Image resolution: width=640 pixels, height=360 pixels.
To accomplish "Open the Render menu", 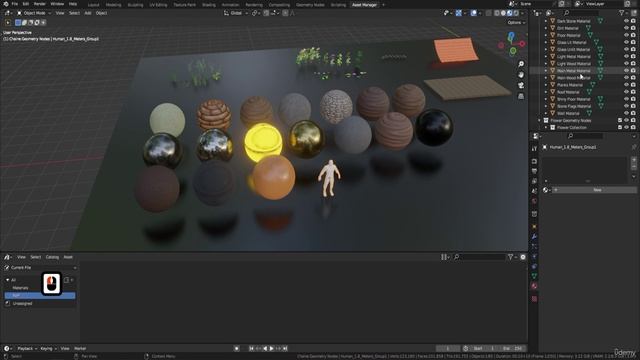I will pos(40,4).
